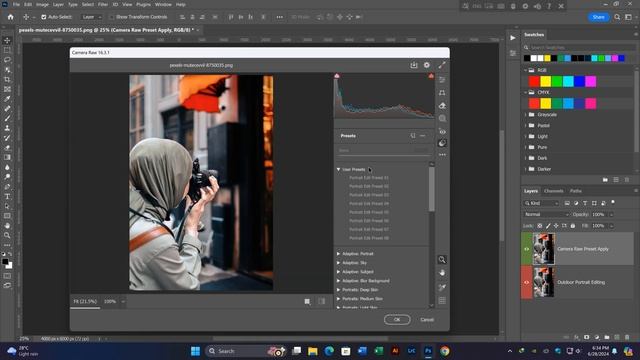Toggle grid overlay in Camera Raw

coord(442,301)
